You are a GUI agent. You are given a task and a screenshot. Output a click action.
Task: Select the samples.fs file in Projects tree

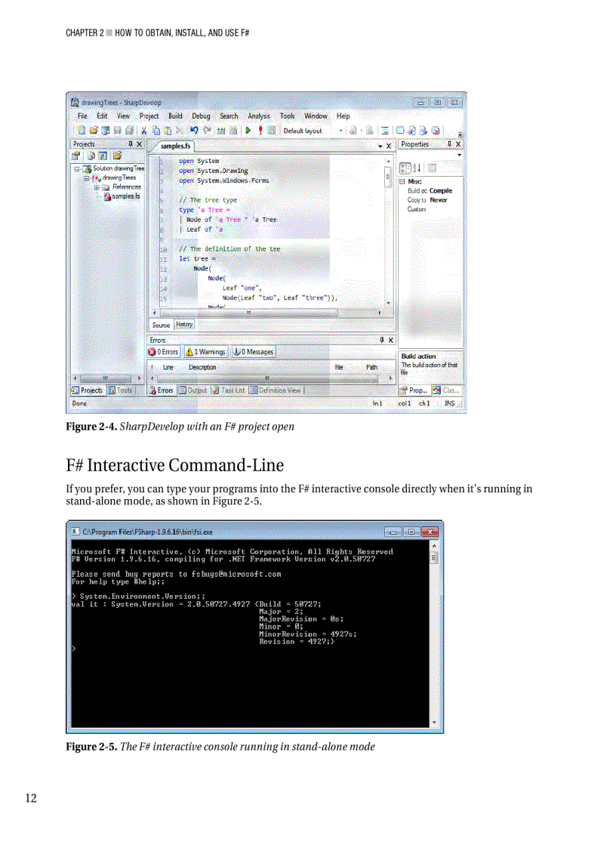point(124,196)
